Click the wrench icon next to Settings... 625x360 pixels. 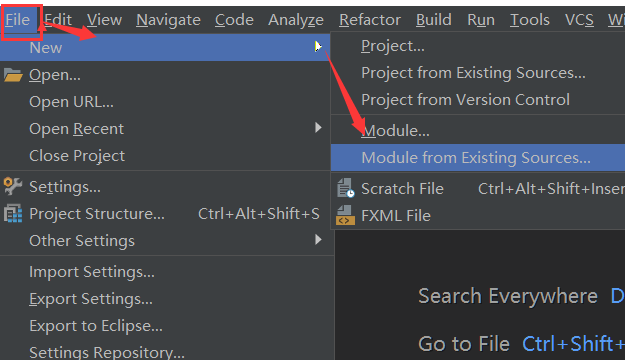point(13,187)
